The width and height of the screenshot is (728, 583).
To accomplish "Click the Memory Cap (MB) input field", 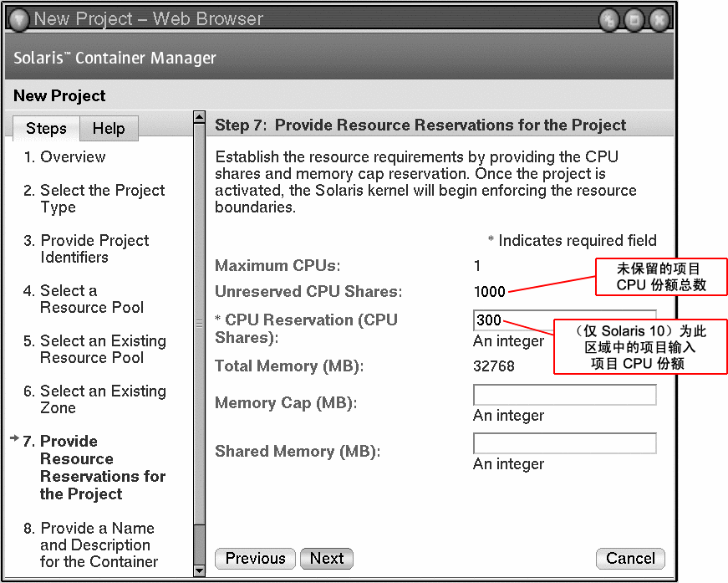I will [x=564, y=395].
